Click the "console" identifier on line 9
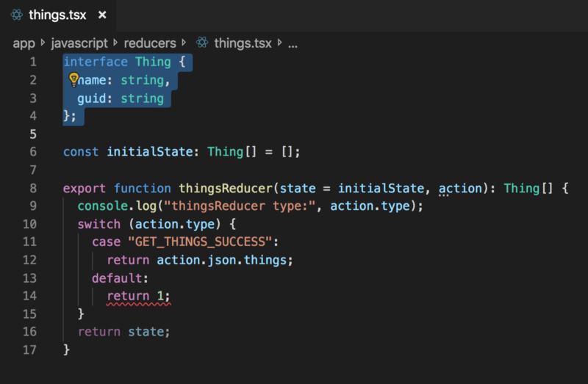 pyautogui.click(x=103, y=206)
